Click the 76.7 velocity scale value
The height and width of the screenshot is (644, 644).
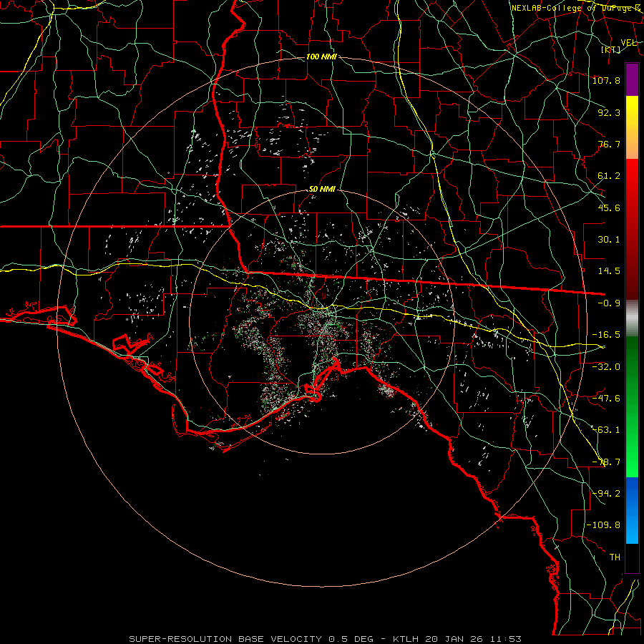pyautogui.click(x=609, y=144)
